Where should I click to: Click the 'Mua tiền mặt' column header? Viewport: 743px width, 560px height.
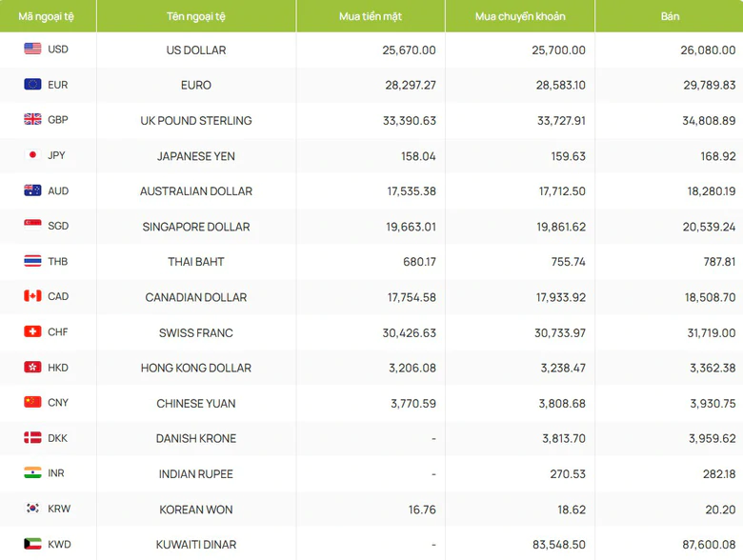click(x=371, y=16)
